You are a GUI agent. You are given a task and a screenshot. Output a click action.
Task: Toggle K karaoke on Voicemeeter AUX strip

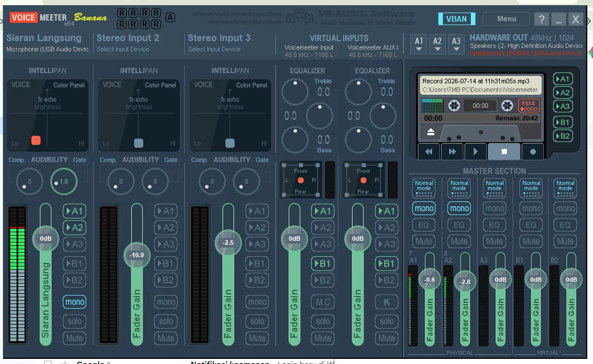386,302
